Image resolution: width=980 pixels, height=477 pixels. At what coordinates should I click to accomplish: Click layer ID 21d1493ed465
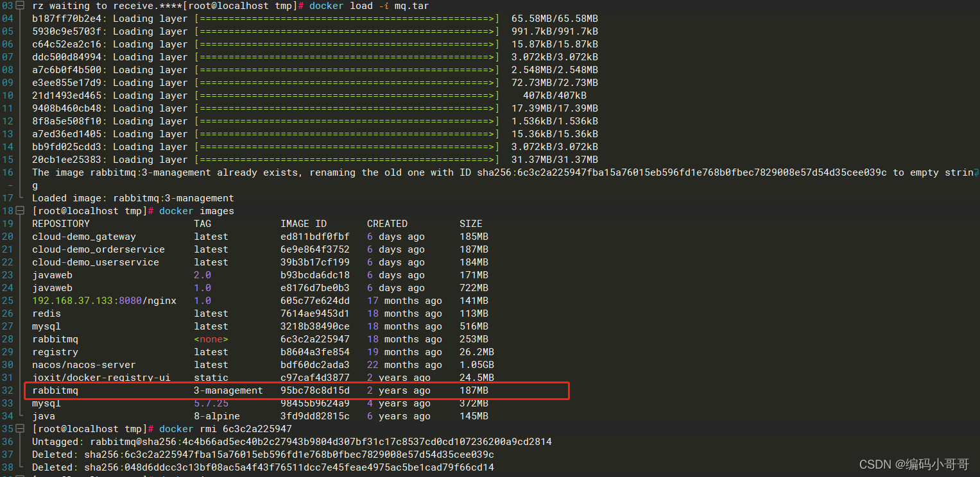[67, 96]
